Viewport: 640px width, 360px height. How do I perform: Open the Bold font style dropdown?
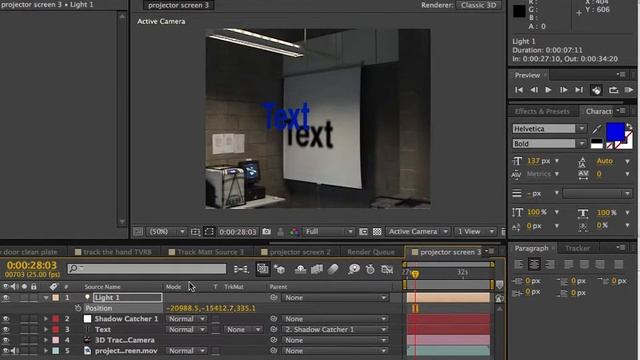pos(549,144)
